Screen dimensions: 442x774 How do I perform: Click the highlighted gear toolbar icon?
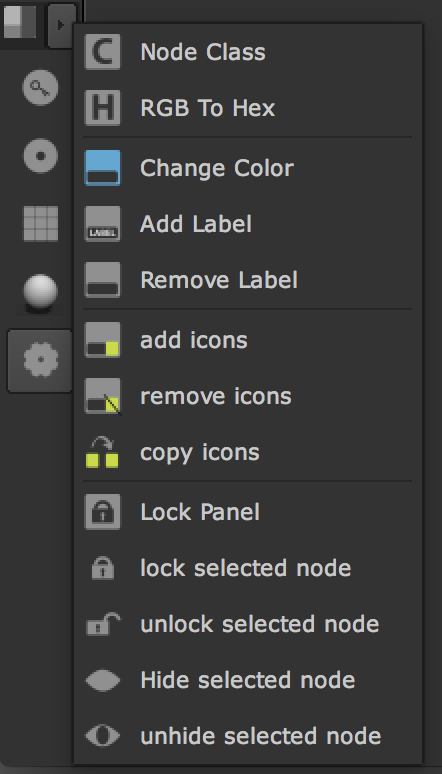click(x=40, y=360)
